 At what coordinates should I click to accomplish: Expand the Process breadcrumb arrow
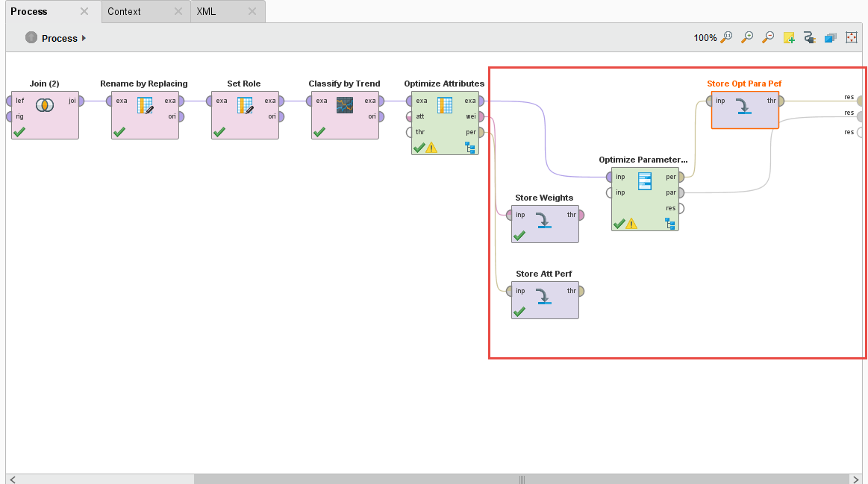84,38
